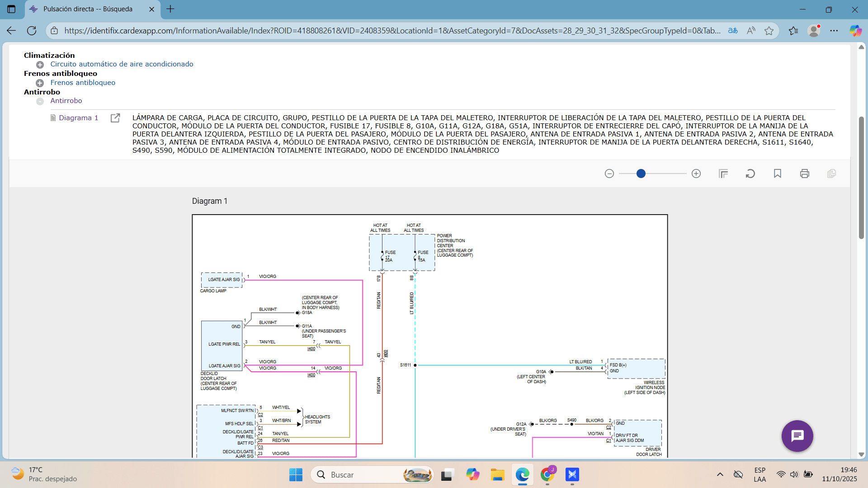Viewport: 868px width, 488px height.
Task: Open Diagrama 1 in new window icon
Action: pyautogui.click(x=115, y=117)
